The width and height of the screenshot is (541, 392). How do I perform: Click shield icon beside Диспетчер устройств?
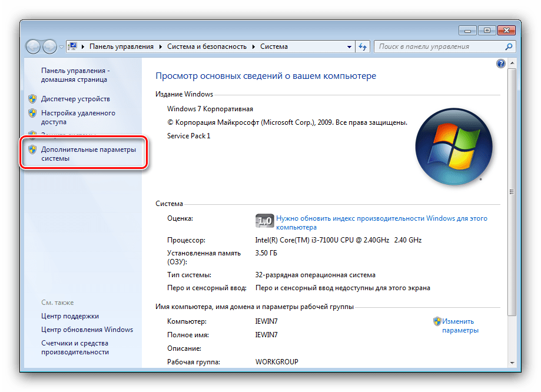[x=32, y=99]
